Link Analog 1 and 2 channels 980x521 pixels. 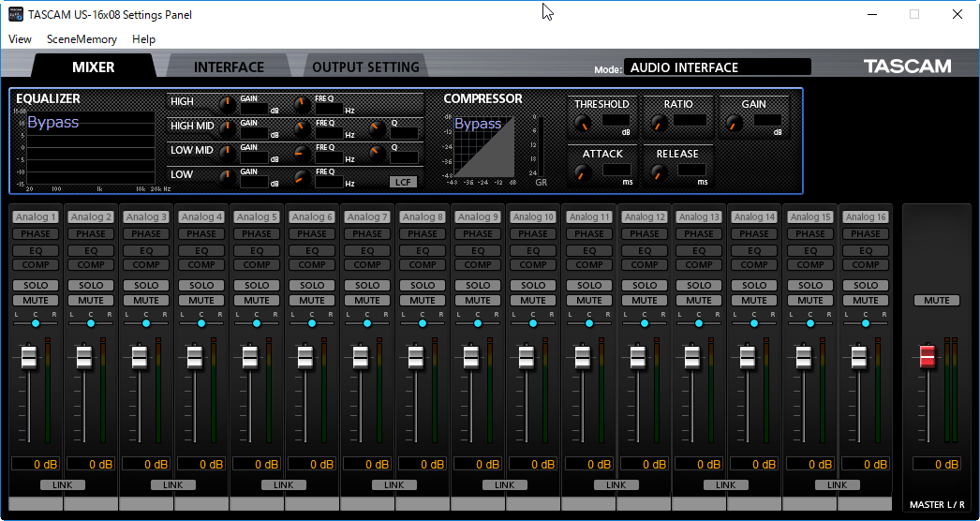[x=63, y=485]
